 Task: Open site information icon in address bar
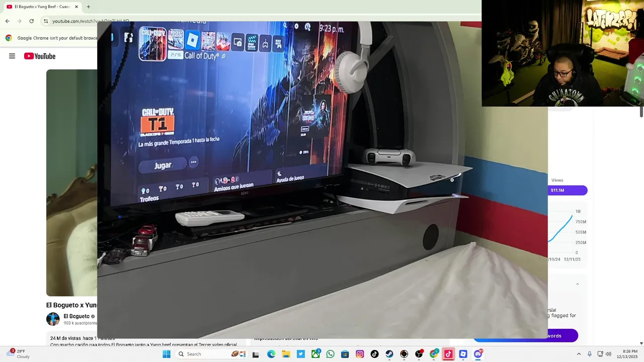pyautogui.click(x=46, y=21)
